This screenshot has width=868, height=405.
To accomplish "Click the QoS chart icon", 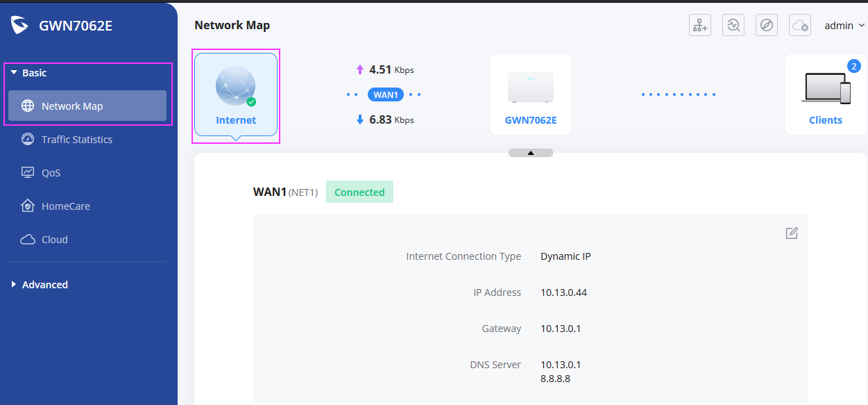I will click(x=28, y=173).
